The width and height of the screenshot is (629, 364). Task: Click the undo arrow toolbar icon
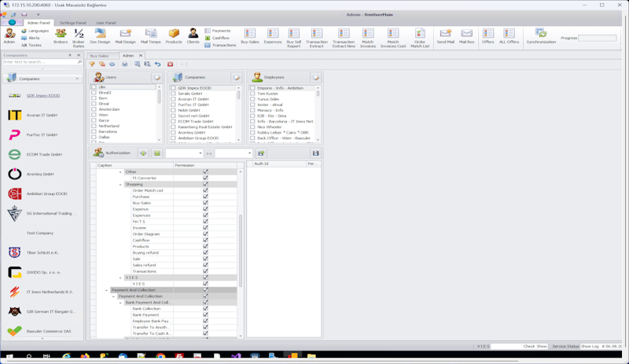coord(158,64)
